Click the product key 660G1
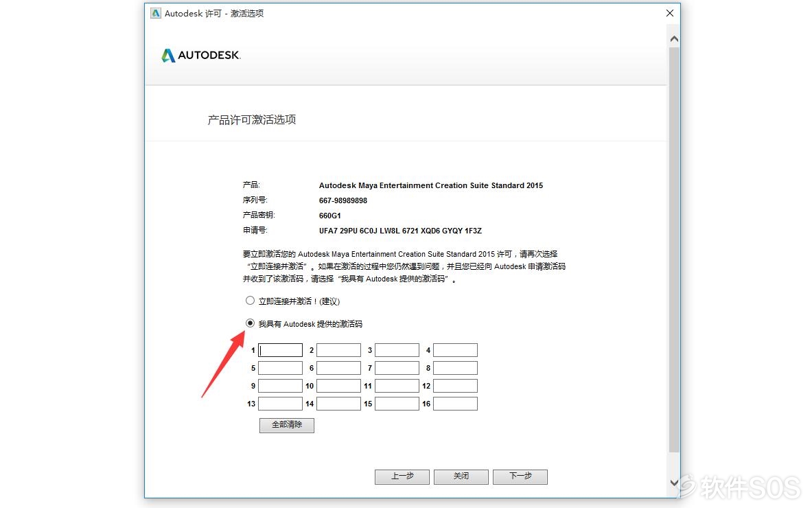Viewport: 812px width, 508px height. [x=330, y=216]
